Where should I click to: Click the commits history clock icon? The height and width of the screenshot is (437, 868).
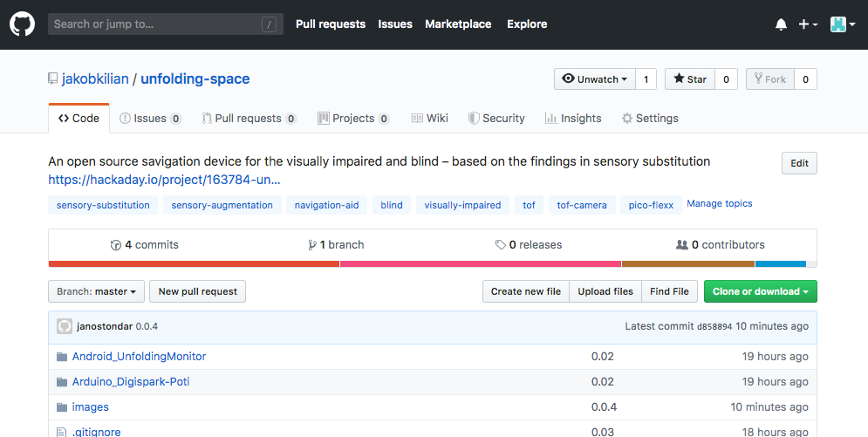tap(116, 245)
